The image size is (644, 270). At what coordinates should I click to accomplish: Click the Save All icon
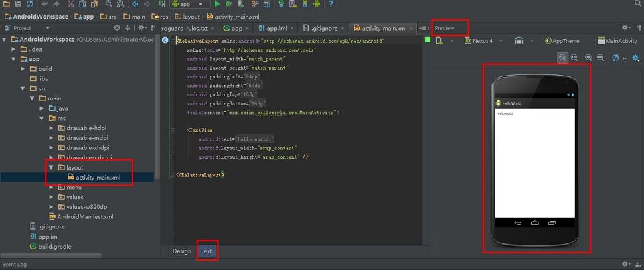coord(18,4)
